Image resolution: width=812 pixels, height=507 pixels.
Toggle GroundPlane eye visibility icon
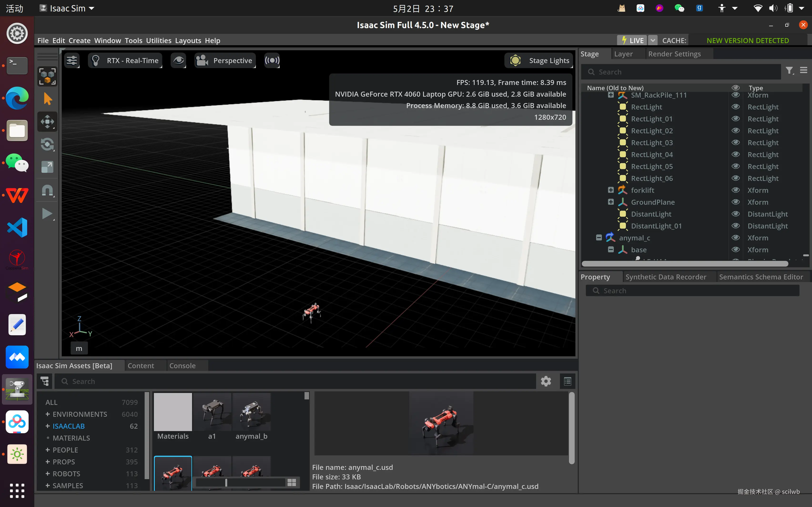(736, 202)
